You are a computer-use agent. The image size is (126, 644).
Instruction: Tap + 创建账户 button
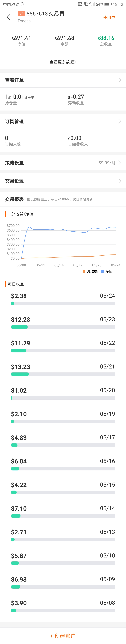pos(63,635)
